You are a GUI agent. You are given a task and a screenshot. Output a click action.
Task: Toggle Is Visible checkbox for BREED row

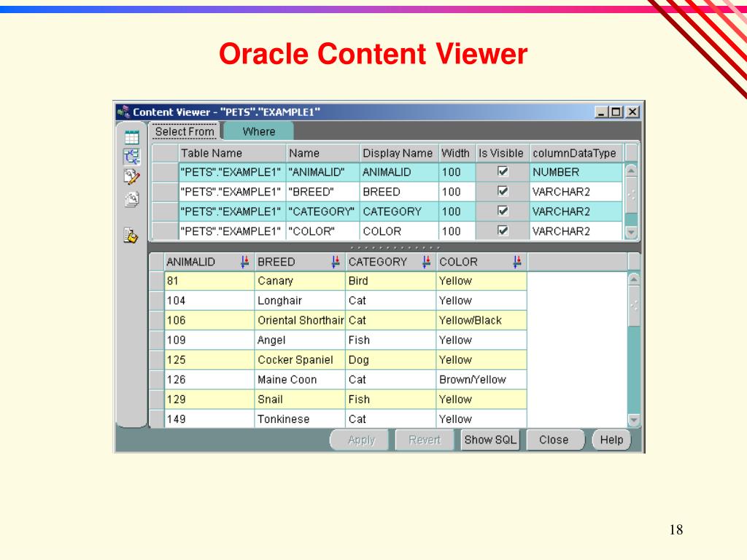(x=502, y=192)
